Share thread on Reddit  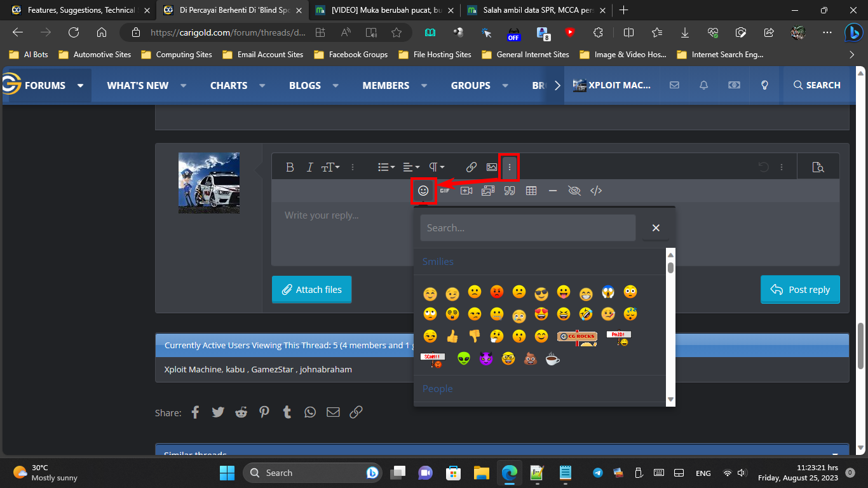point(241,412)
